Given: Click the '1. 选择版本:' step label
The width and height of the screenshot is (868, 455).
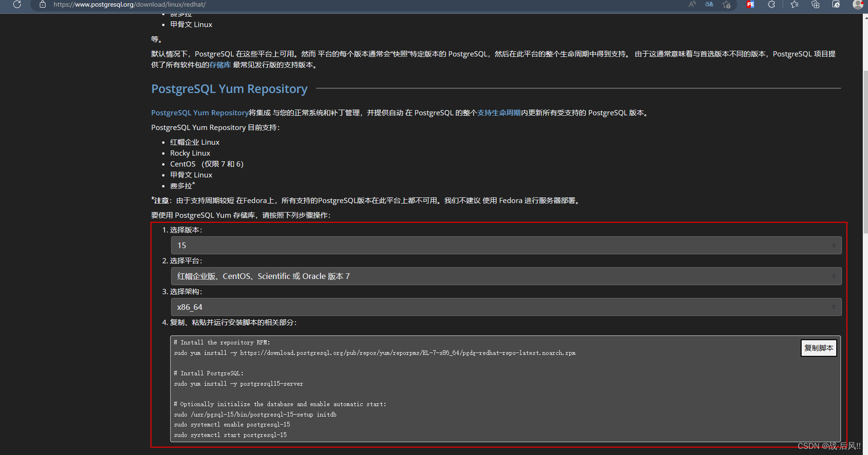Looking at the screenshot, I should 182,230.
